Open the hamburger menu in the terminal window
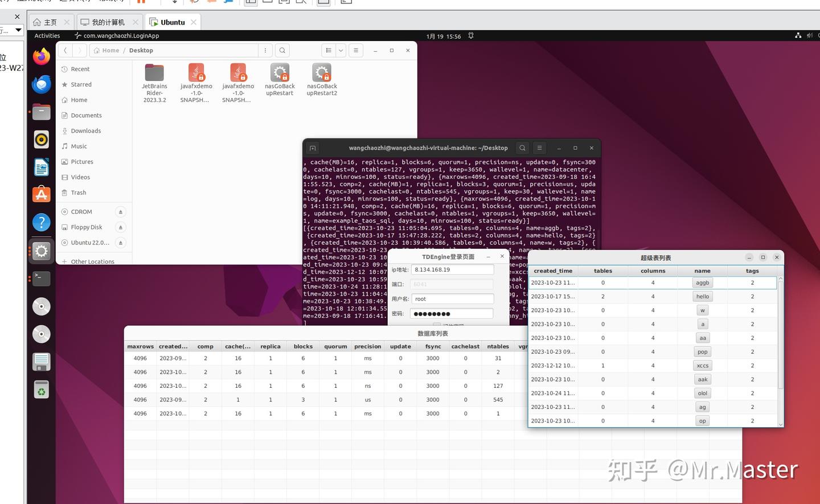820x504 pixels. (x=539, y=147)
